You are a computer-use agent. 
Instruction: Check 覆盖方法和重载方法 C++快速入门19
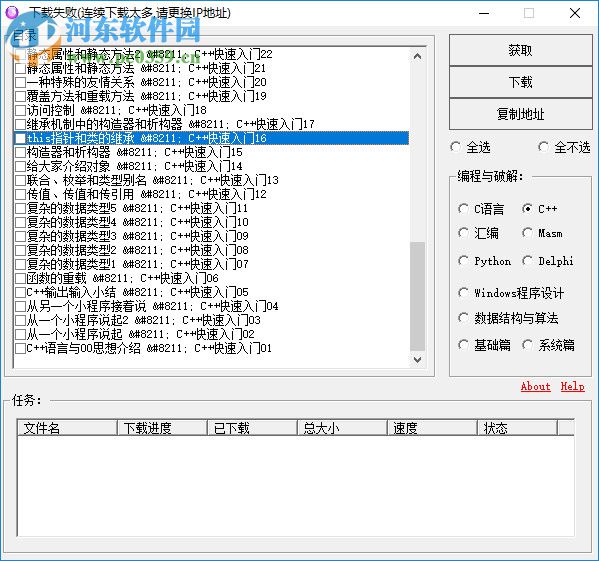tap(20, 96)
